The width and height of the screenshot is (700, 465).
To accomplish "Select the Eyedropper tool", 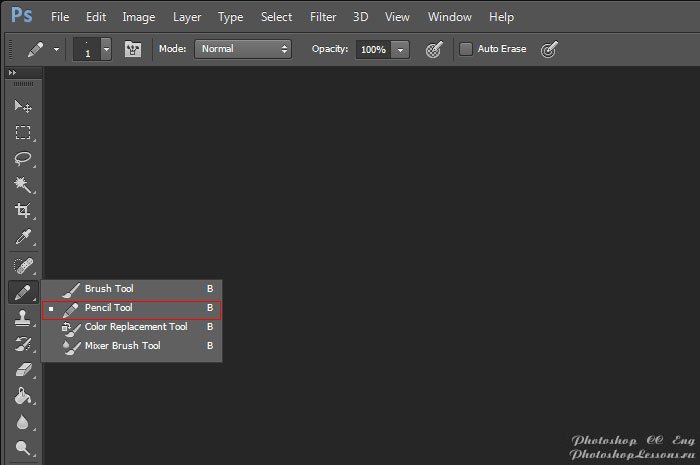I will [22, 237].
